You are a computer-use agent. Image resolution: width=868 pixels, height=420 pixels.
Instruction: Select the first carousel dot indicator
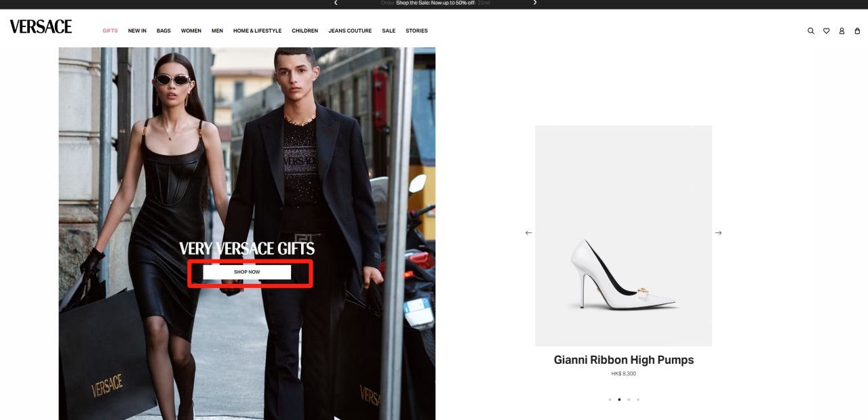coord(610,400)
